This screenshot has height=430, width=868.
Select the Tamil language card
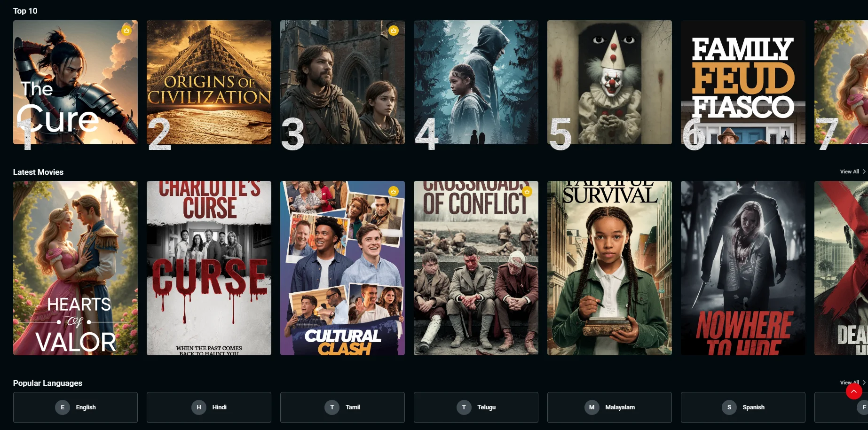pos(342,407)
